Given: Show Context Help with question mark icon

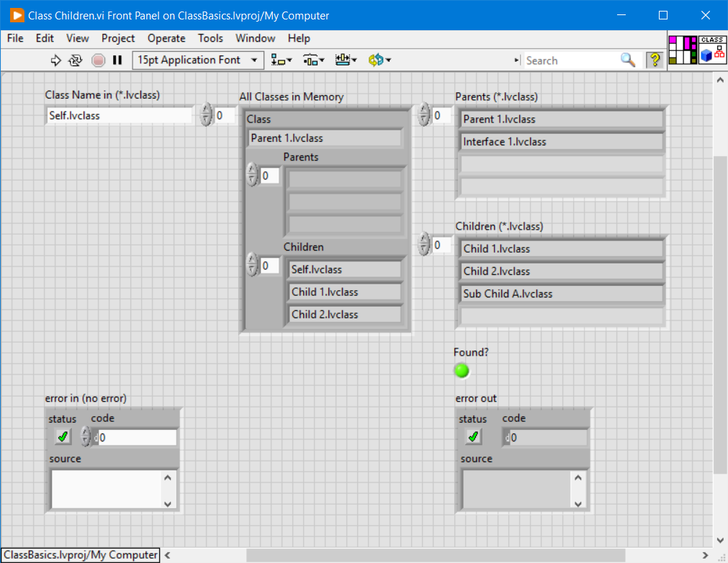Looking at the screenshot, I should pyautogui.click(x=655, y=60).
